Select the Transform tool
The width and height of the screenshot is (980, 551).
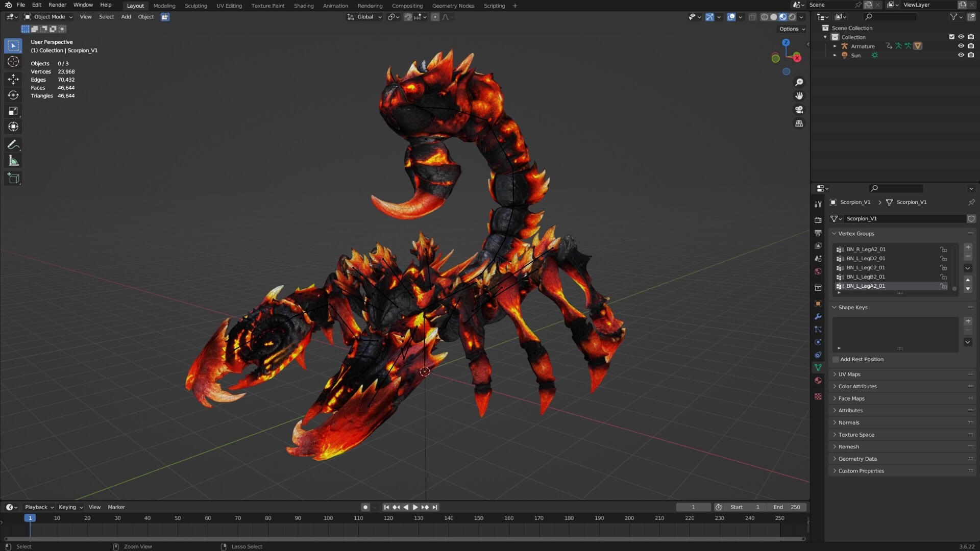13,127
